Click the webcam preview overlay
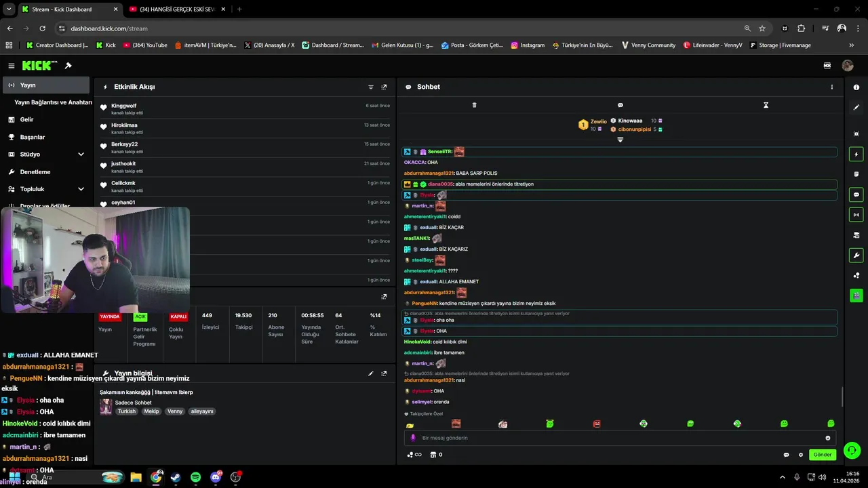This screenshot has width=868, height=488. [95, 260]
